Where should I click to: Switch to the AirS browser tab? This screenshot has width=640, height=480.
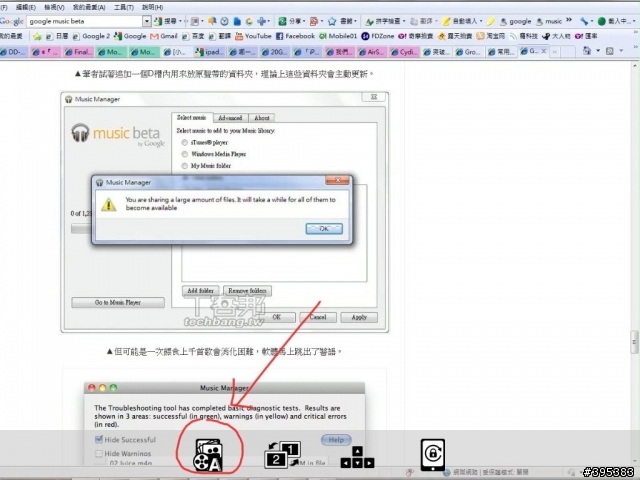tap(371, 52)
